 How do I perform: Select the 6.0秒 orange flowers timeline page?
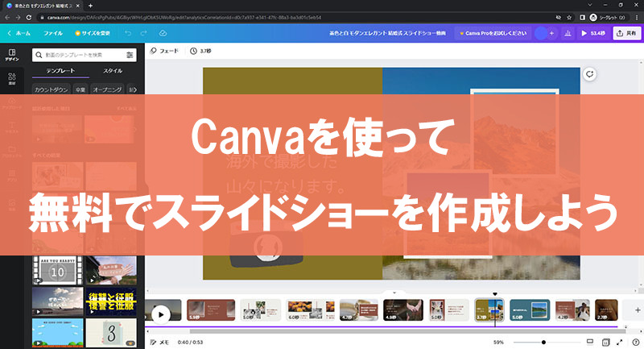click(311, 310)
